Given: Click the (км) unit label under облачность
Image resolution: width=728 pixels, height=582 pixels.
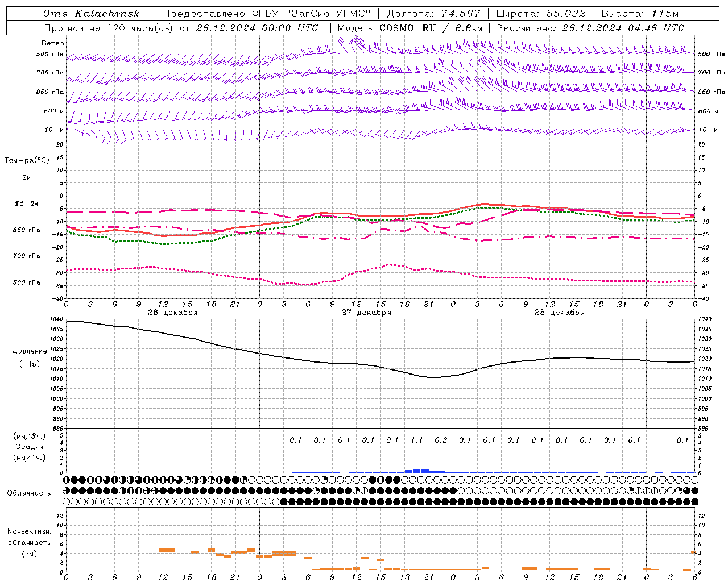Looking at the screenshot, I should point(30,554).
